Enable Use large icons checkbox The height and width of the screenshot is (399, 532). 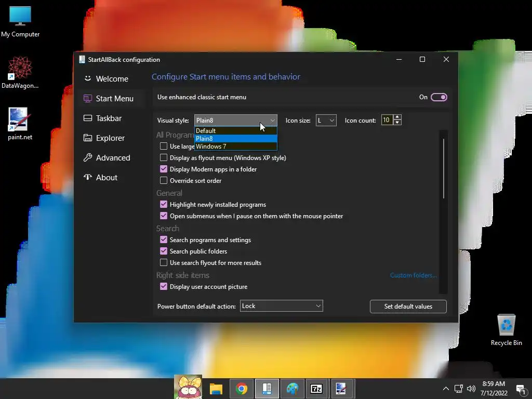pos(164,146)
